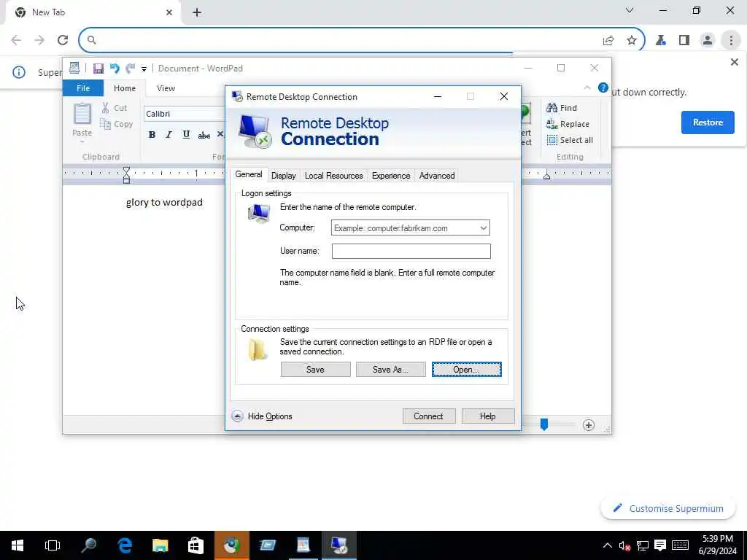Click the User name input field
This screenshot has height=560, width=747.
point(411,252)
